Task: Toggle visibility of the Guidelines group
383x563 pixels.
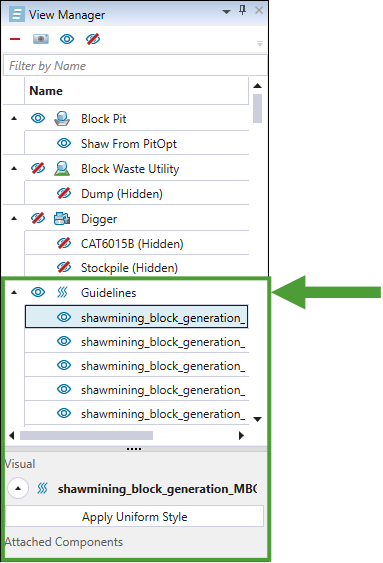Action: (38, 292)
